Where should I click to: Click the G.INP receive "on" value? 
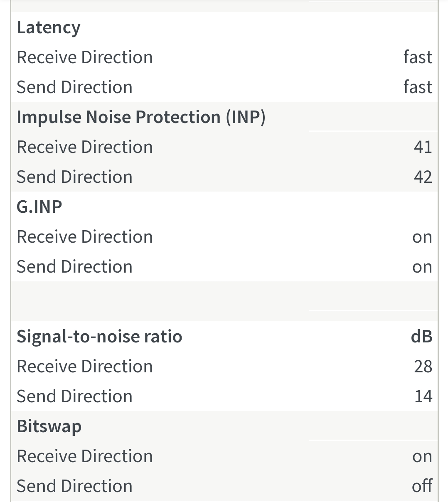[422, 237]
